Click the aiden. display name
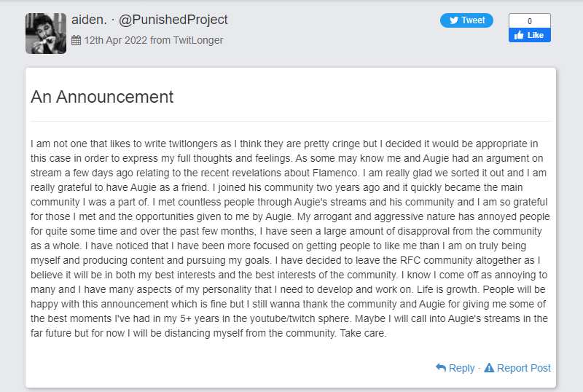This screenshot has width=583, height=392. (89, 20)
